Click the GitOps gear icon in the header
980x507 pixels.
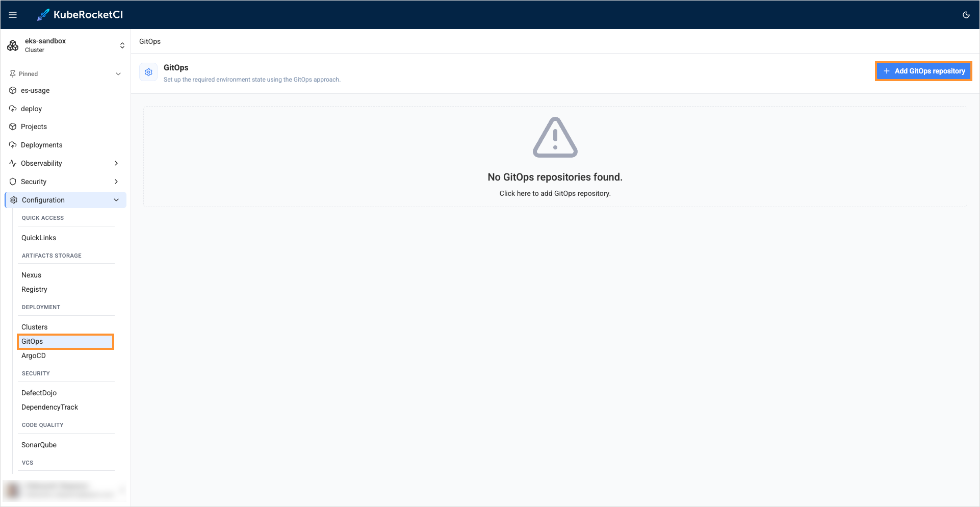tap(148, 72)
